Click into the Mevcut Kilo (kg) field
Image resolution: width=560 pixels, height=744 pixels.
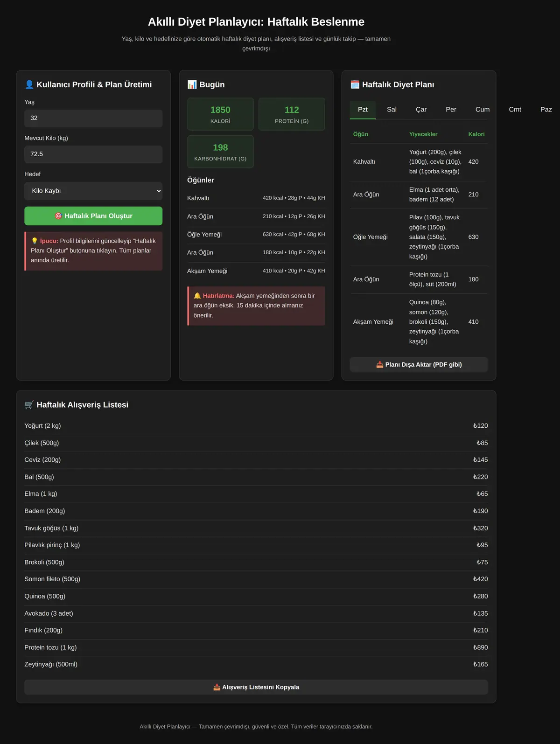(x=93, y=154)
